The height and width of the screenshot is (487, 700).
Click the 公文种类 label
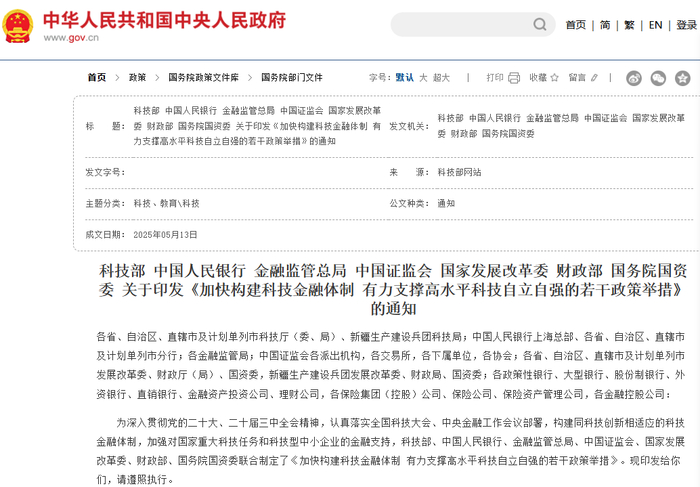point(409,204)
